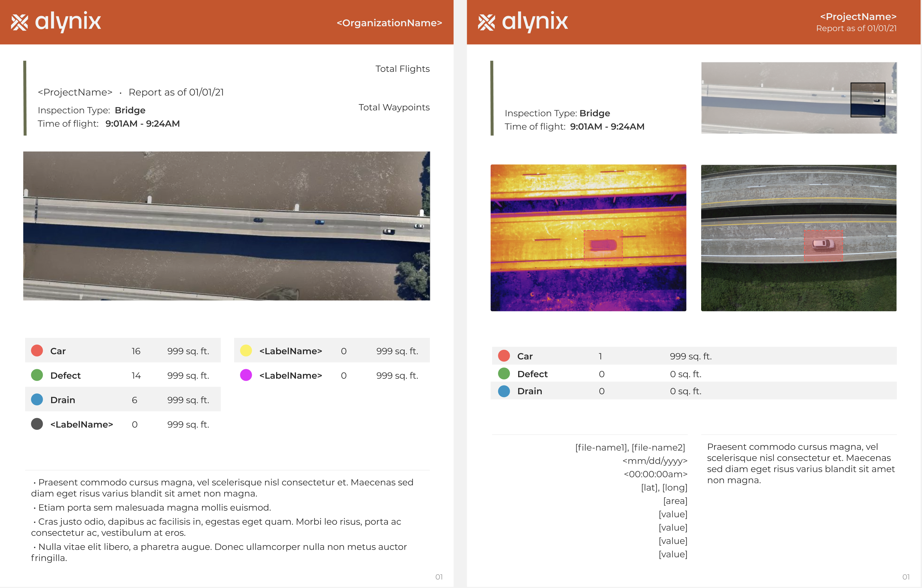Click the alynix logo on the right page

pyautogui.click(x=523, y=22)
